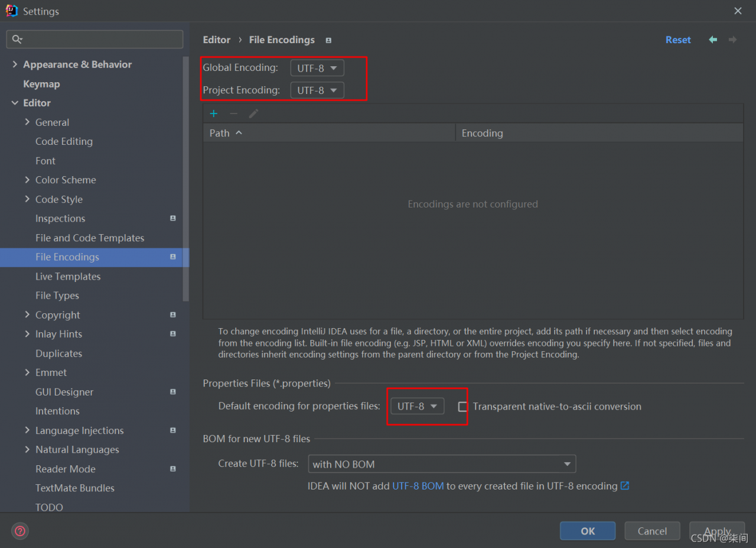Expand the Inlay Hints node
756x548 pixels.
(x=27, y=334)
